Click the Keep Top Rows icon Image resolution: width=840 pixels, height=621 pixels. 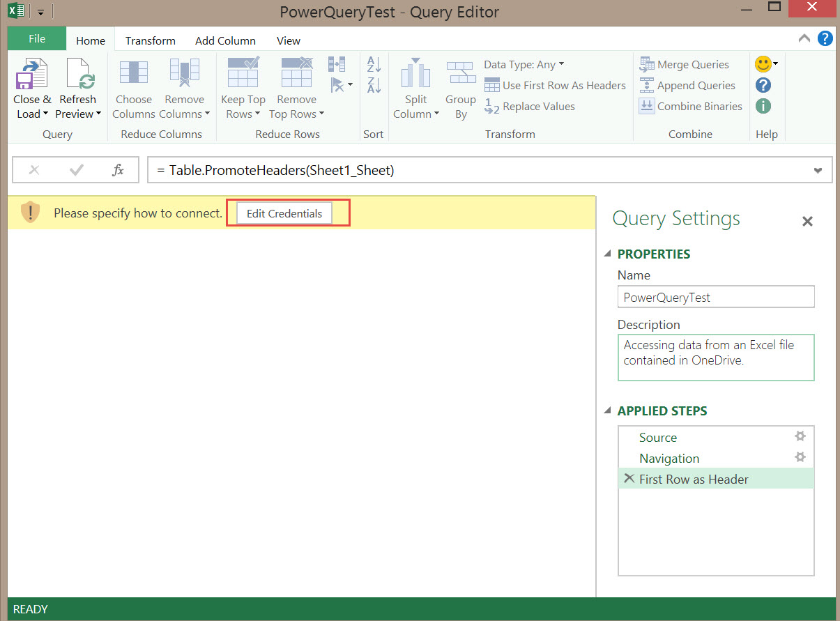243,73
